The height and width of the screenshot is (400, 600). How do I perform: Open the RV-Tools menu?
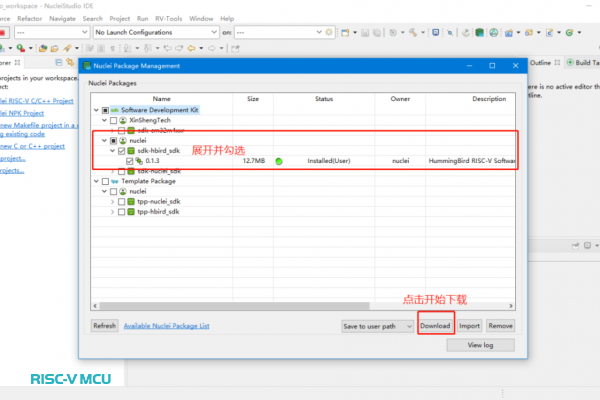(168, 18)
